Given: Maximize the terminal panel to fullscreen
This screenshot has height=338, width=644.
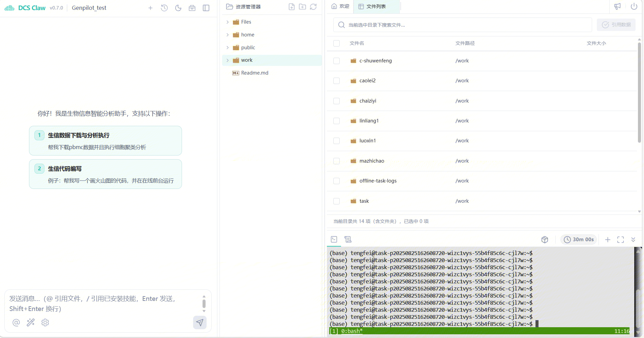Looking at the screenshot, I should pyautogui.click(x=620, y=240).
